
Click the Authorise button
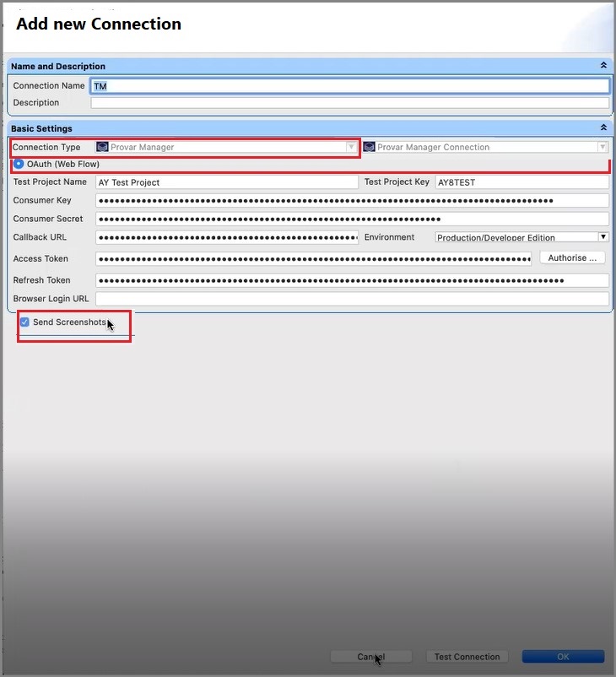click(572, 258)
